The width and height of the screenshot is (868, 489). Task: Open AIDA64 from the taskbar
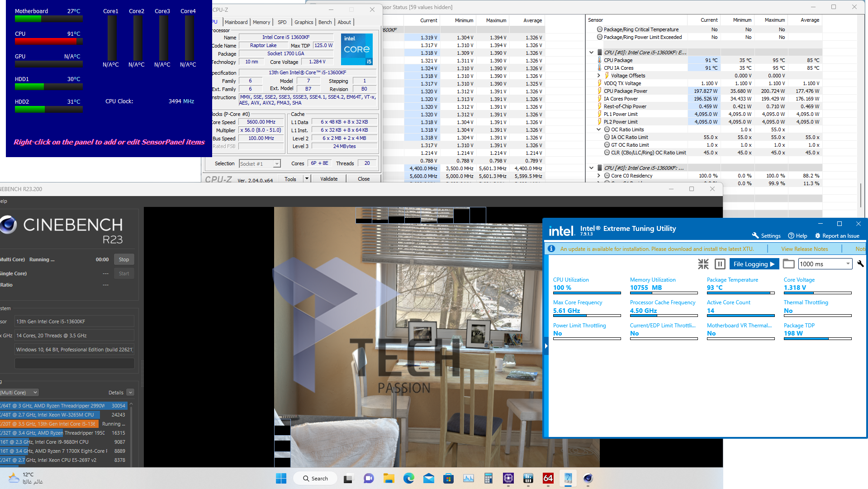[x=548, y=479]
